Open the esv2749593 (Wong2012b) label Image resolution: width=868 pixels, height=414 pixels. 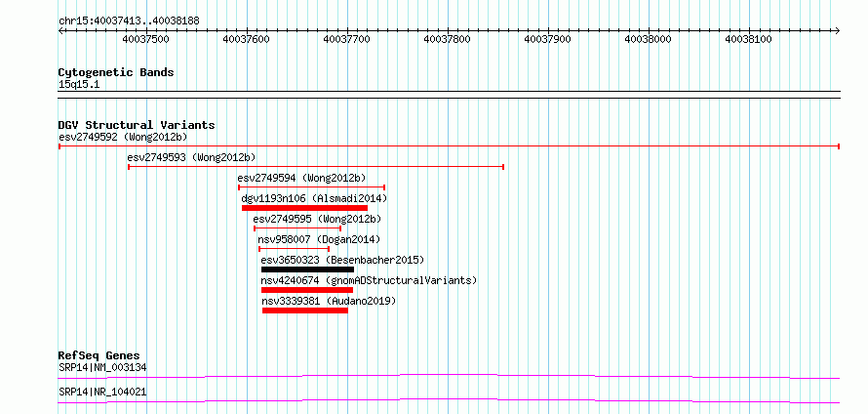click(191, 157)
